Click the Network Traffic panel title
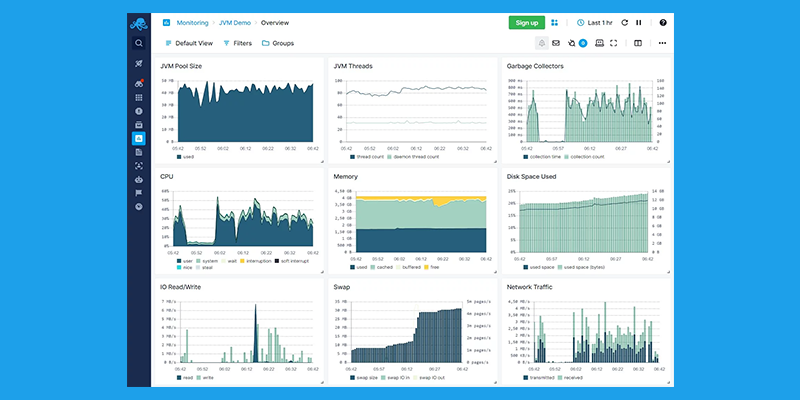Image resolution: width=800 pixels, height=400 pixels. point(530,287)
